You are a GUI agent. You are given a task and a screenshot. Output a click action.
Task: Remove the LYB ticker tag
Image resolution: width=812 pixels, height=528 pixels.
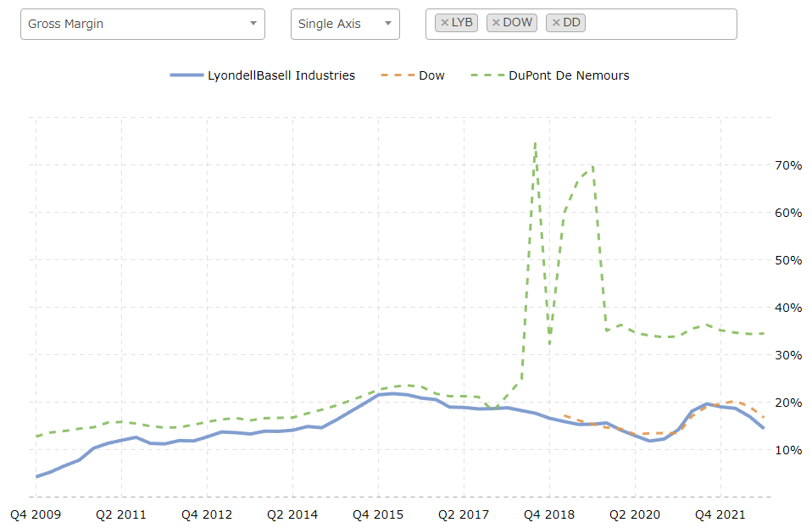(444, 23)
